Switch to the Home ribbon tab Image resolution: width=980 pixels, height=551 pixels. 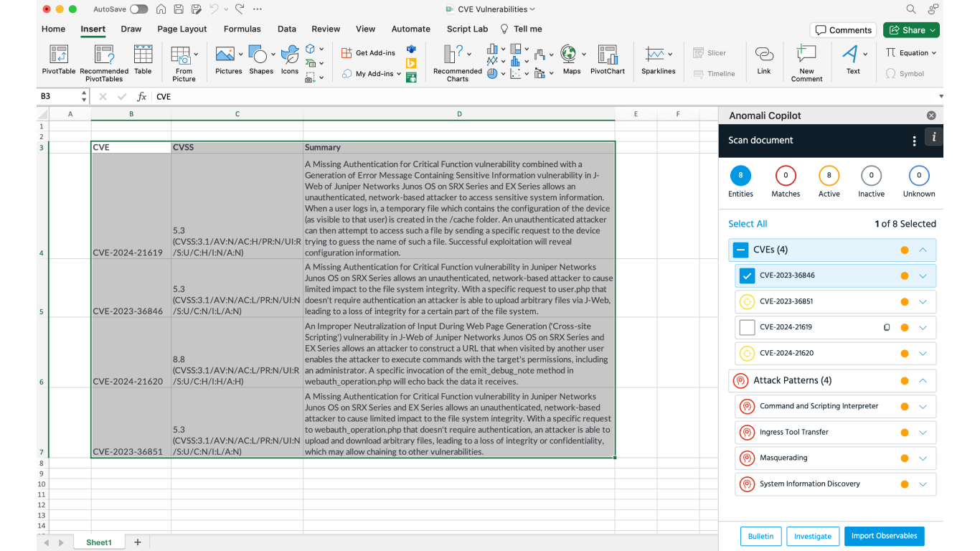pyautogui.click(x=54, y=29)
